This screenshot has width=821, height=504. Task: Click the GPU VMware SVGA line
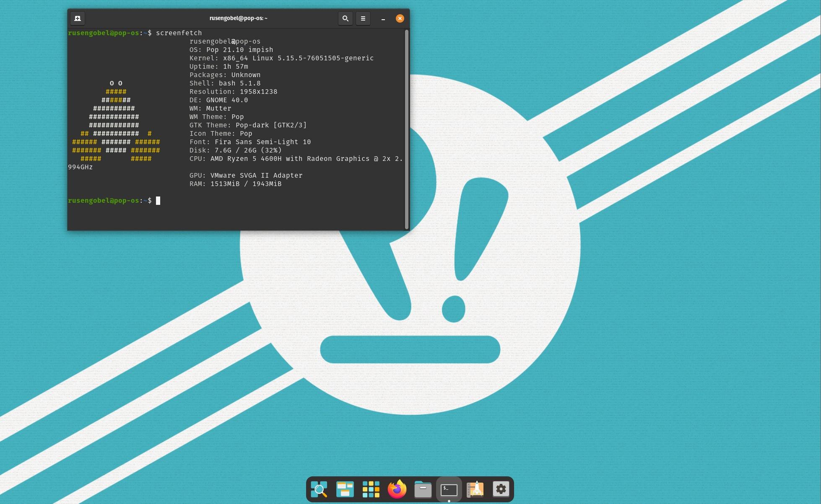pos(246,176)
